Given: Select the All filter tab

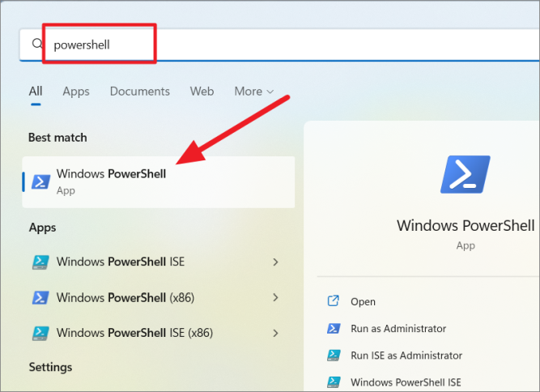Looking at the screenshot, I should tap(36, 92).
